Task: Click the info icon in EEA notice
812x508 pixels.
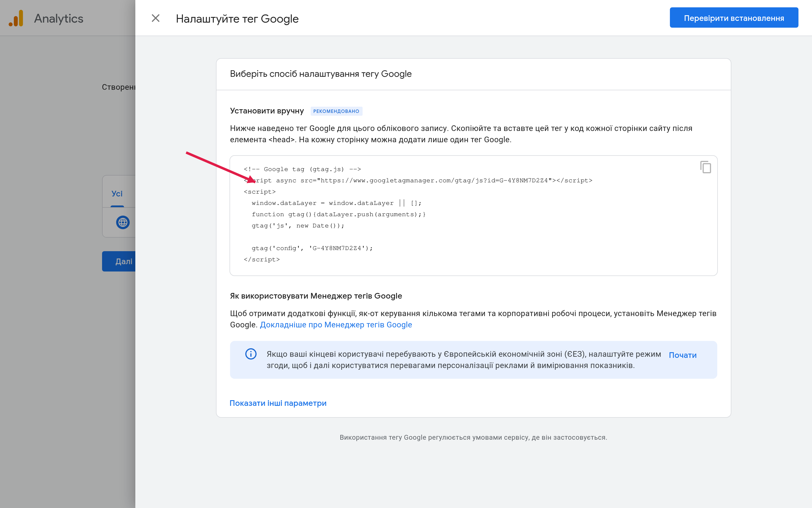Action: pyautogui.click(x=251, y=354)
